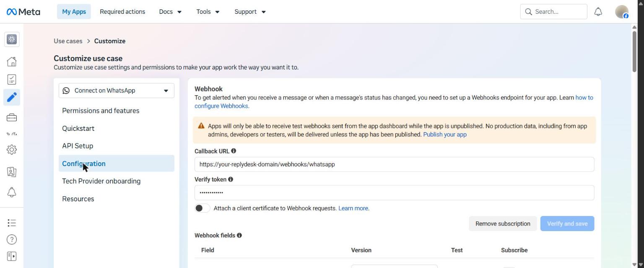The image size is (644, 268).
Task: Open sidebar Alerts bell icon
Action: [12, 192]
